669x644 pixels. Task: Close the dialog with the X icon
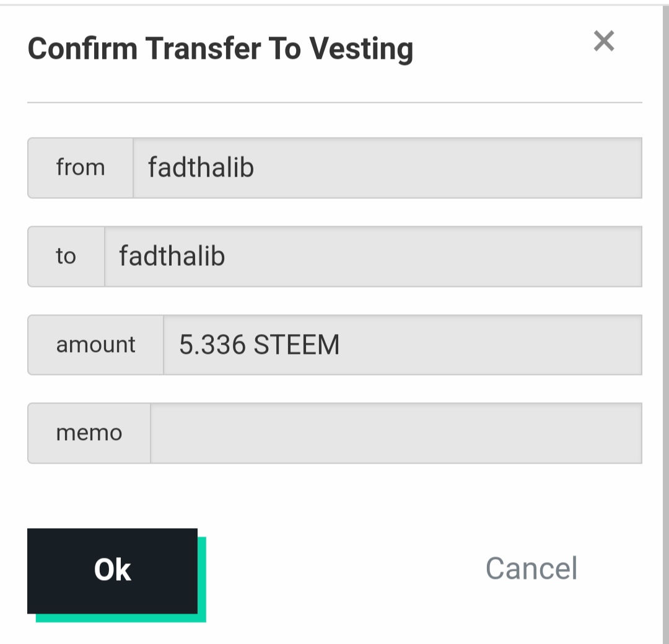click(x=603, y=42)
